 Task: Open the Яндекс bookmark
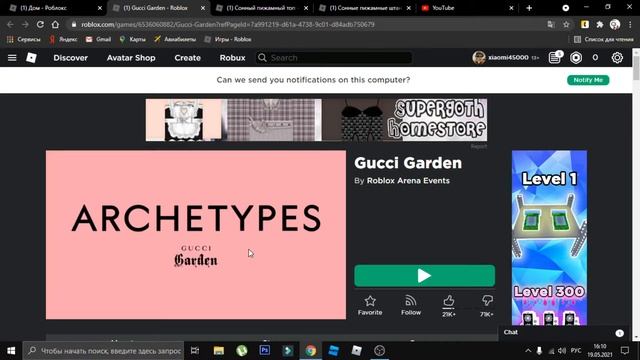tap(63, 39)
